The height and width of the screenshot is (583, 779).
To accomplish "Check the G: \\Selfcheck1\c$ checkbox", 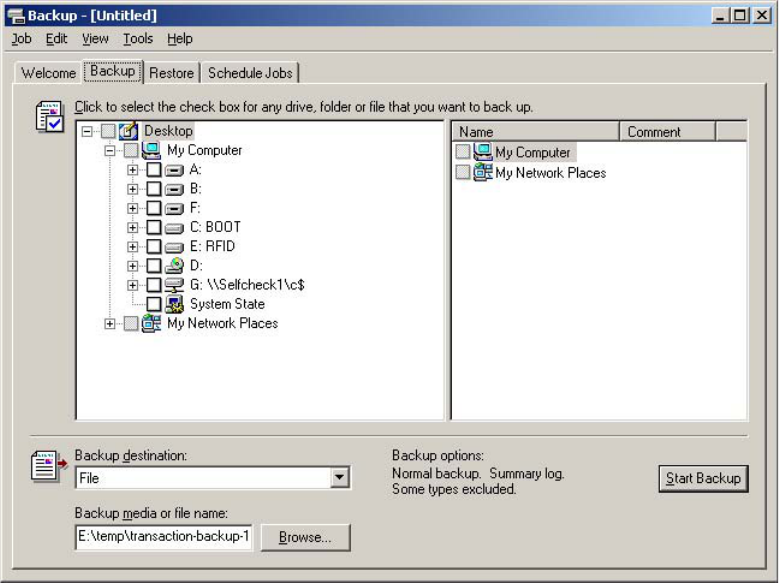I will coord(154,285).
